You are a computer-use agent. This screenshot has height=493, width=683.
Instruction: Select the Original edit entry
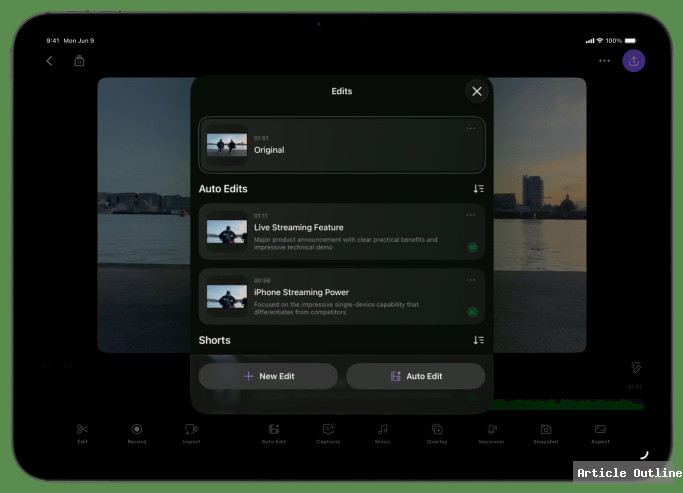[341, 145]
